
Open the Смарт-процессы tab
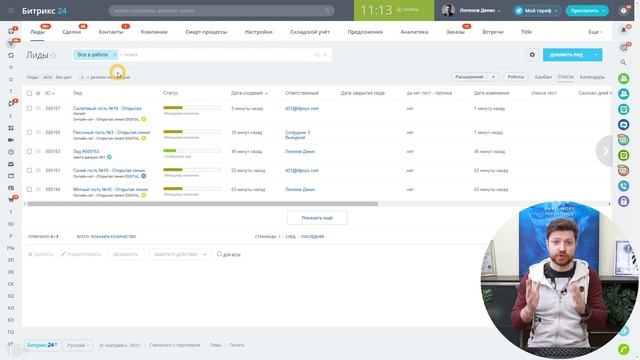(x=206, y=32)
